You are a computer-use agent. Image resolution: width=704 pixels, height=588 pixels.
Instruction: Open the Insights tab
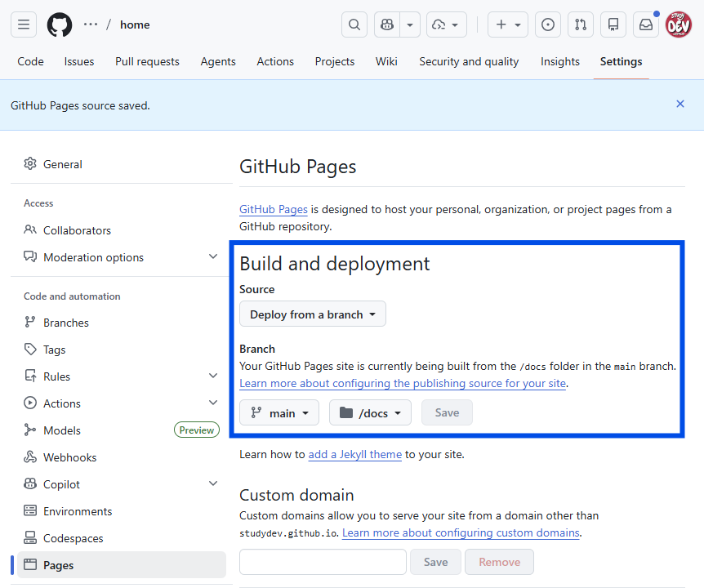point(560,61)
